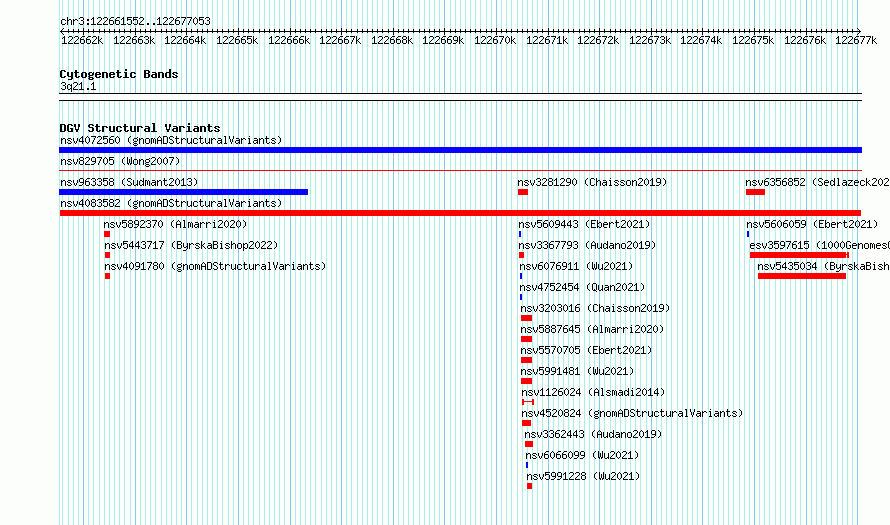Click the nsv963358 (Sudmant2013) label
890x525 pixels.
pos(129,182)
